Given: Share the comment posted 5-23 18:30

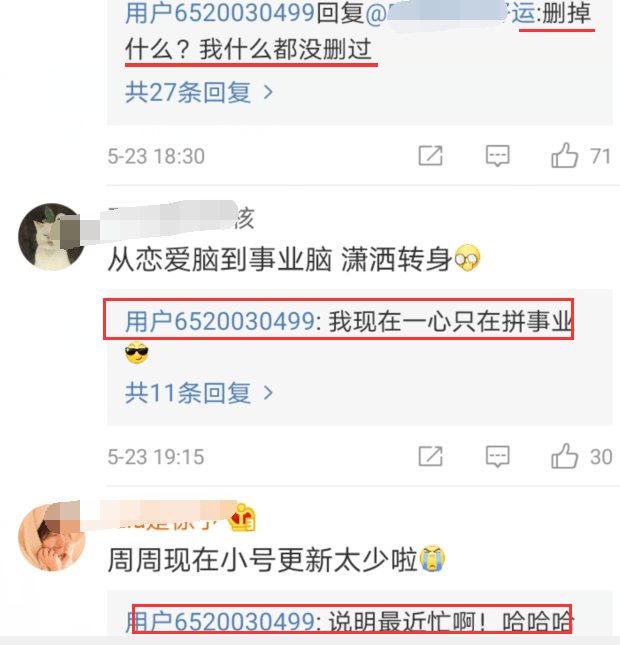Looking at the screenshot, I should (x=430, y=156).
